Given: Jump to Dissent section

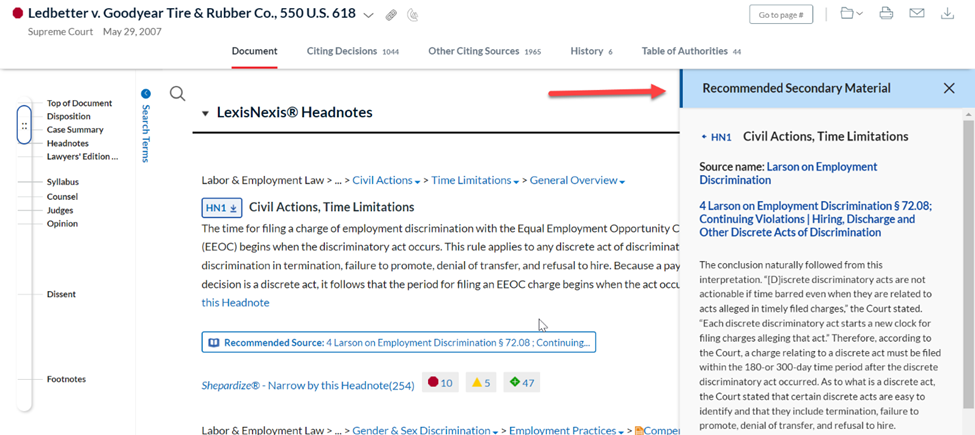Looking at the screenshot, I should (x=62, y=294).
